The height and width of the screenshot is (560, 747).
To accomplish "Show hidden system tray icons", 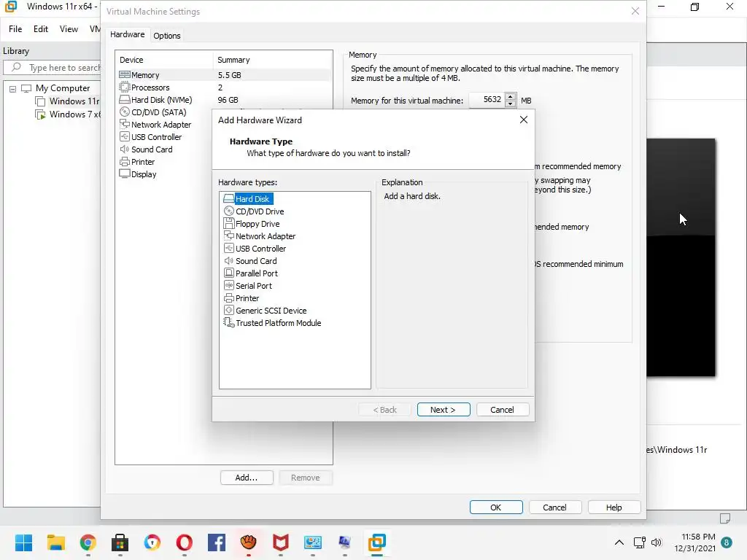I will tap(619, 542).
